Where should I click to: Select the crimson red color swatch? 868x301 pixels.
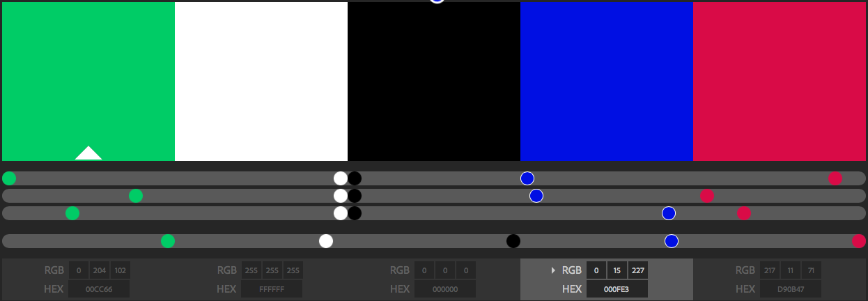coord(780,81)
